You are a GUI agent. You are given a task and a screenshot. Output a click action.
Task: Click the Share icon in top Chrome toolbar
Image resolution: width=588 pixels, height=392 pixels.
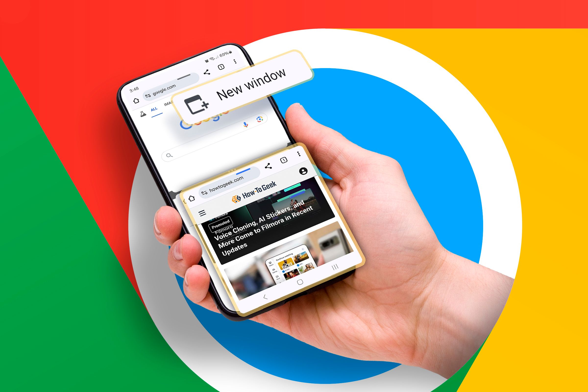(x=206, y=73)
